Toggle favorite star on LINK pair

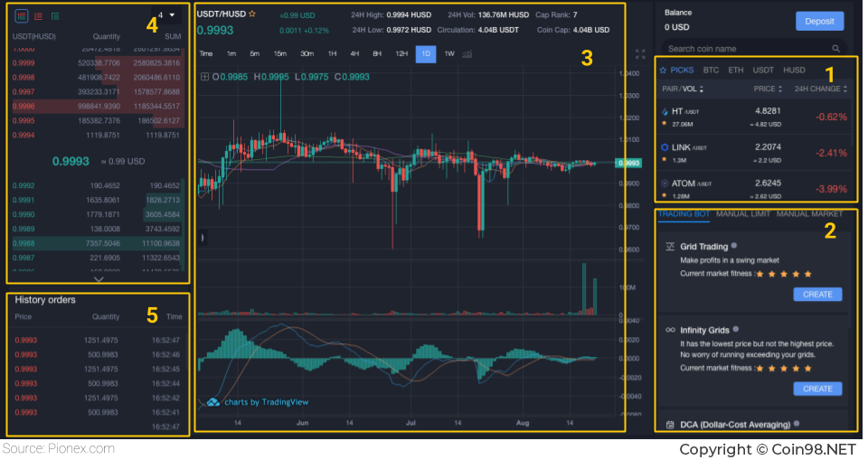click(x=665, y=160)
